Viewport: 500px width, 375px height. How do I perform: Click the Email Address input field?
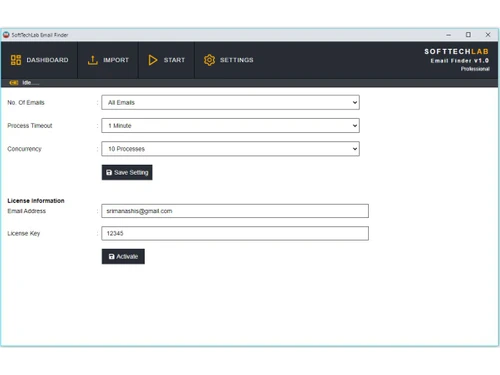pyautogui.click(x=235, y=211)
